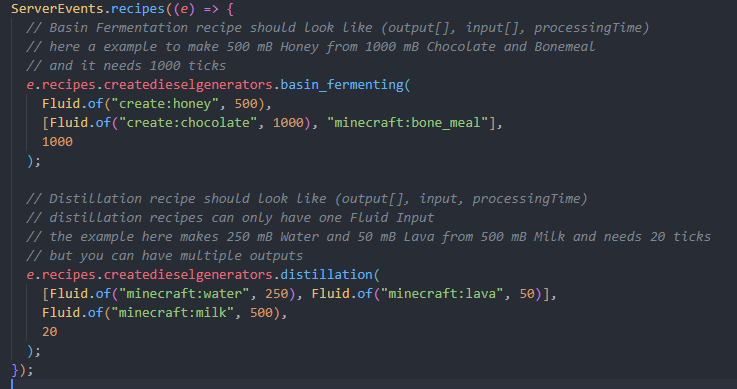
Task: Click the comment about Basin Fermentation recipe
Action: [x=337, y=28]
